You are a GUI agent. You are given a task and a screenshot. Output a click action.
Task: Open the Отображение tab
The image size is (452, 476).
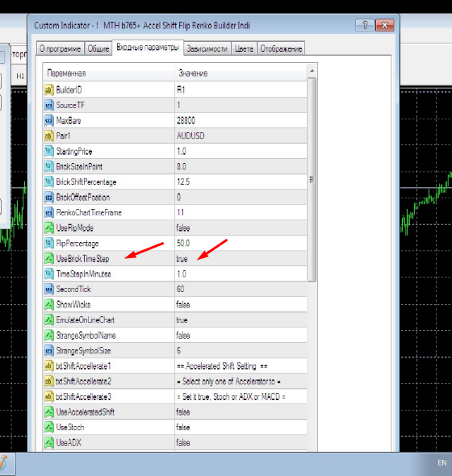281,48
